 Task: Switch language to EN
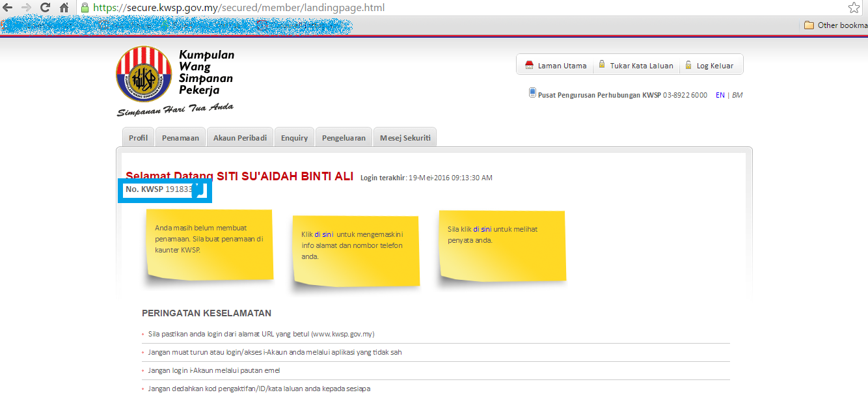pos(720,95)
